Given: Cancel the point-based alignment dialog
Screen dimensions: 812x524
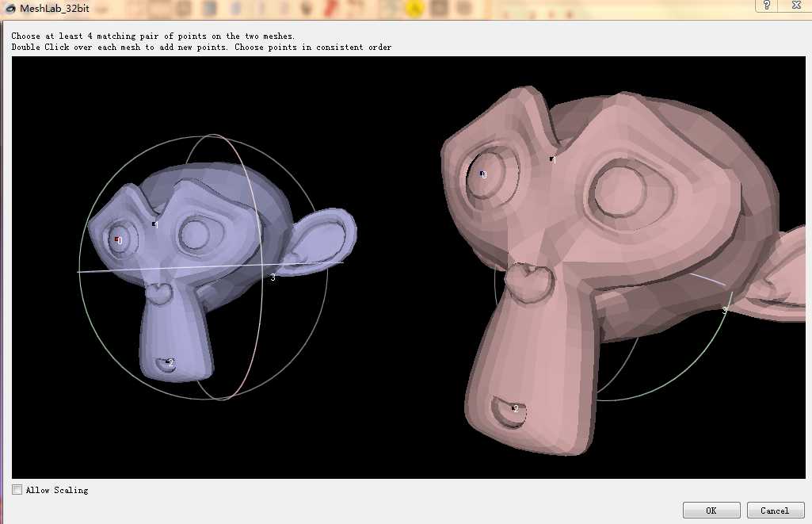Looking at the screenshot, I should click(x=776, y=510).
